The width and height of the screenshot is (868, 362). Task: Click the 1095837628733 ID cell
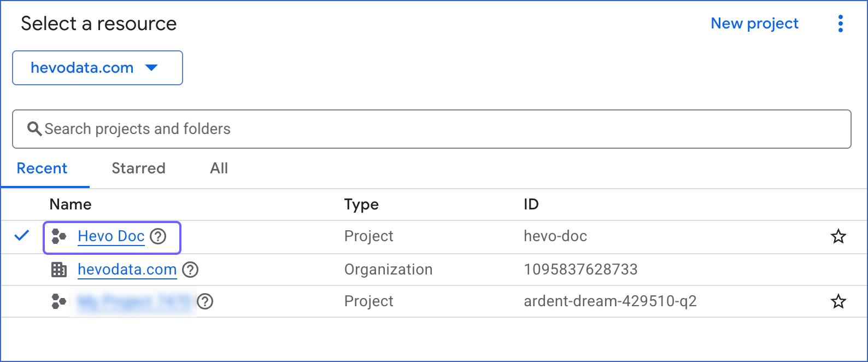[x=580, y=270]
